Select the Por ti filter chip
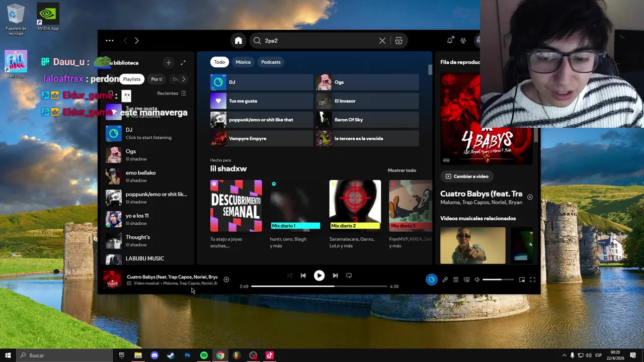Screen dimensions: 644x362 click(x=156, y=79)
